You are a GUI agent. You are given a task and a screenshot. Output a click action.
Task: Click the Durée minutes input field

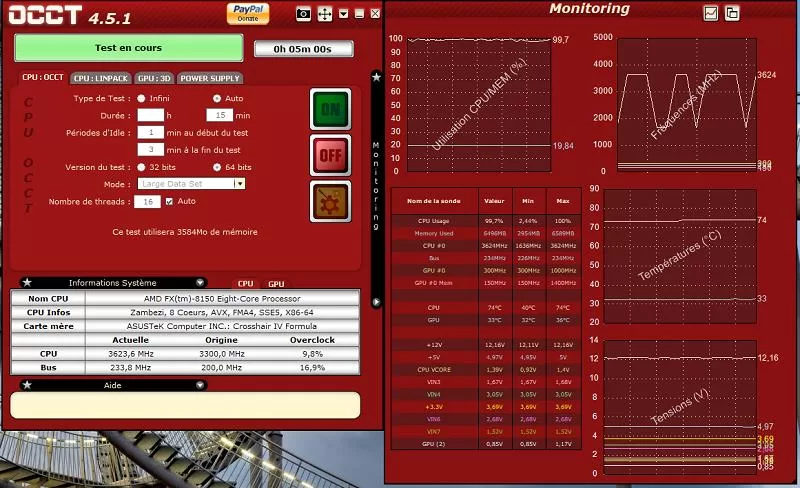click(220, 115)
